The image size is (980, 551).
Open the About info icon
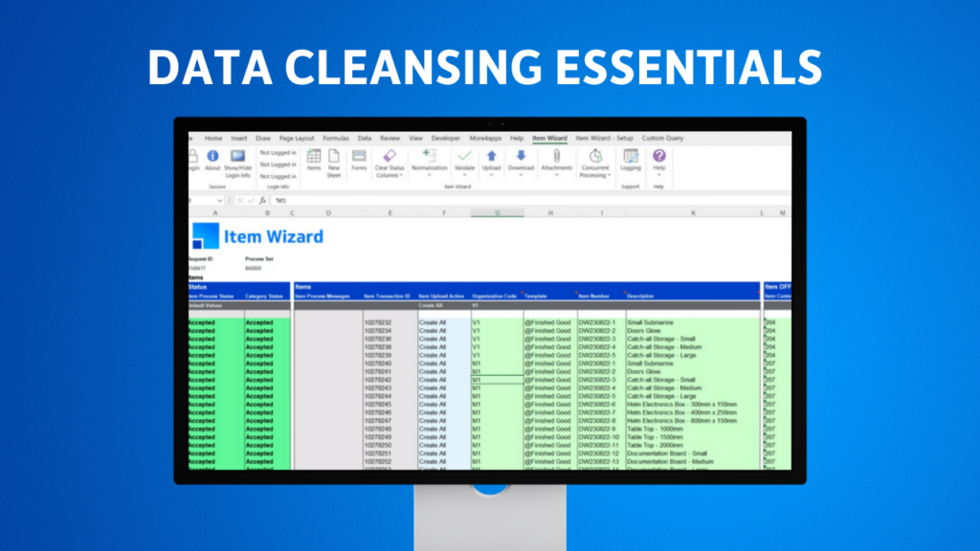pos(212,156)
